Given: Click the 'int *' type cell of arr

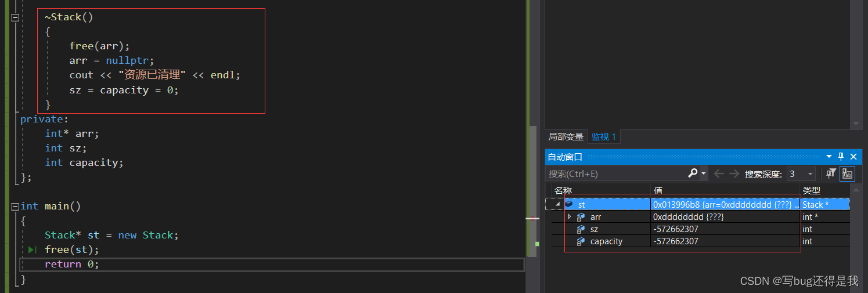Looking at the screenshot, I should tap(824, 217).
